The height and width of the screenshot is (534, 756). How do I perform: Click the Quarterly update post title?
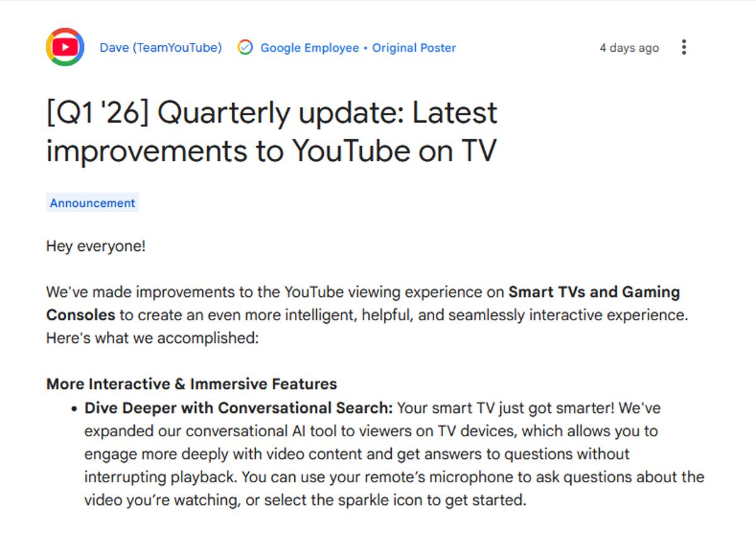(272, 131)
